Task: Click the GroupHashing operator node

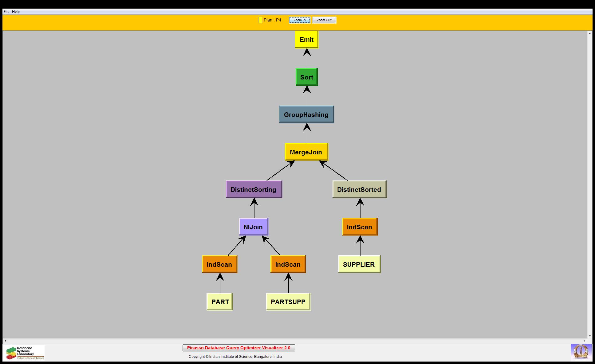Action: (x=306, y=114)
